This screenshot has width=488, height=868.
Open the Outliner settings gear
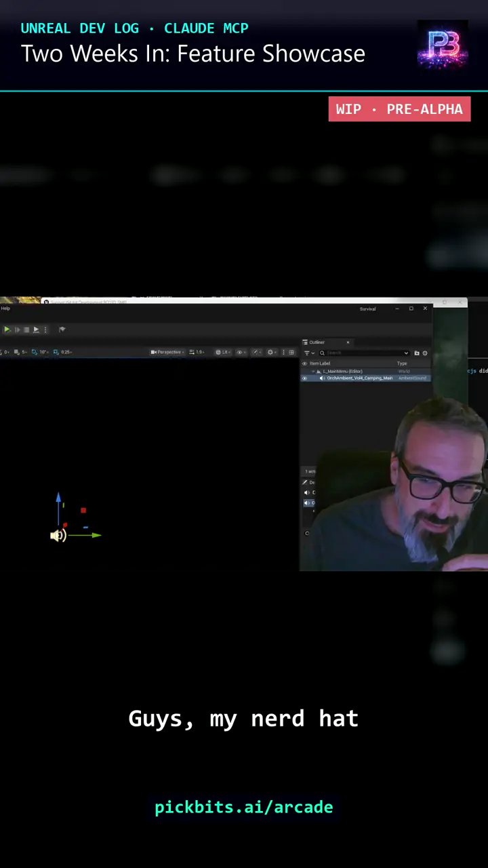pyautogui.click(x=425, y=353)
